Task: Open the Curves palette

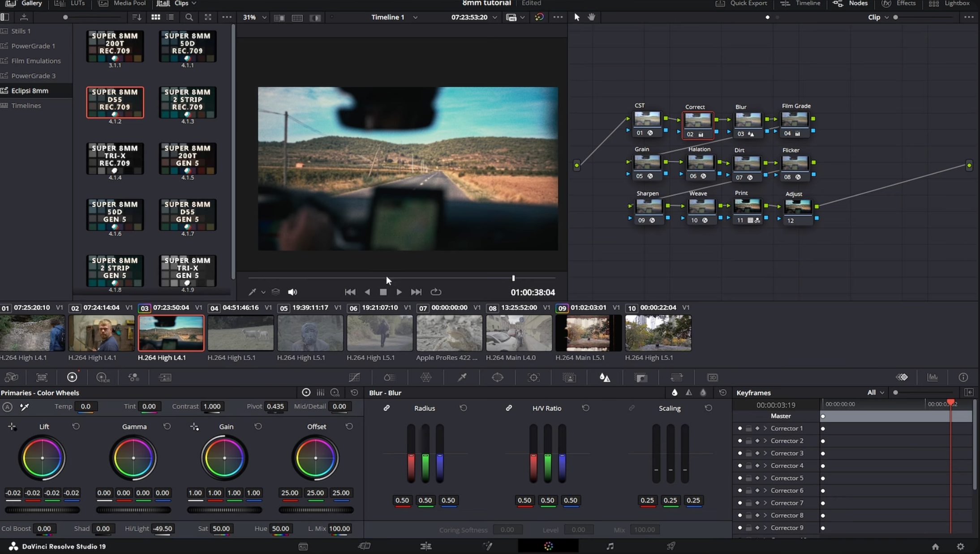Action: pyautogui.click(x=355, y=377)
